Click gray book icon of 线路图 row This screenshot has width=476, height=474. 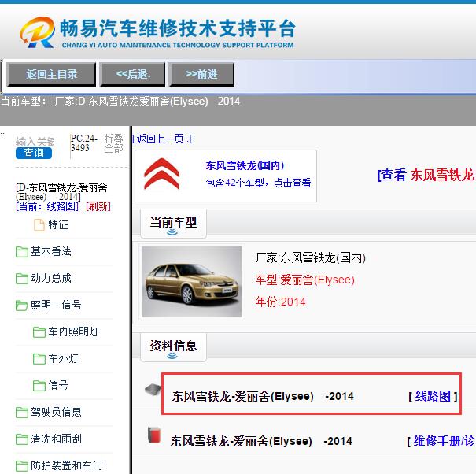153,389
